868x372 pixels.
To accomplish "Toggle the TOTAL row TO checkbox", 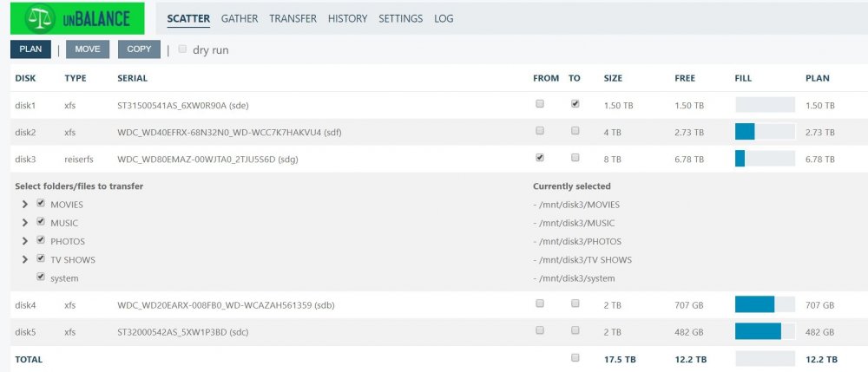I will point(575,357).
